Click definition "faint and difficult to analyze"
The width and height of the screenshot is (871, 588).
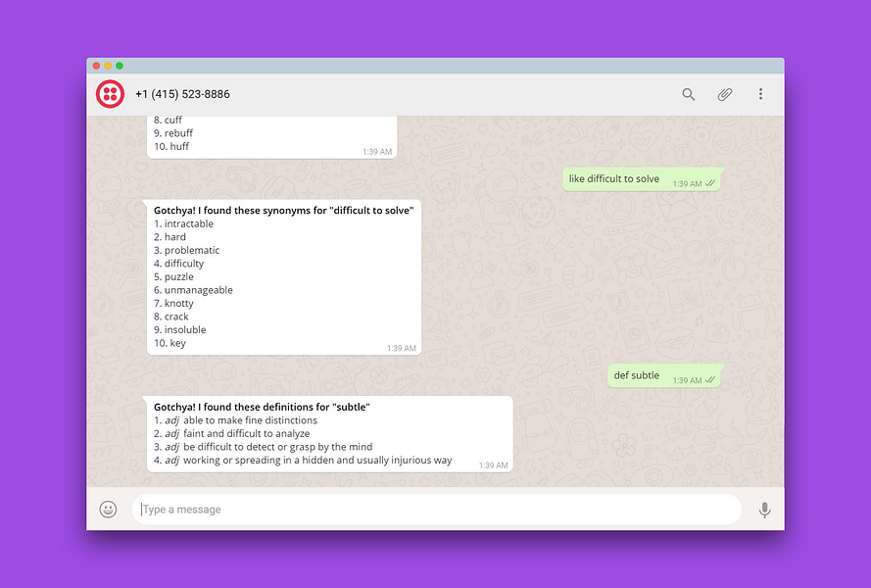[246, 434]
